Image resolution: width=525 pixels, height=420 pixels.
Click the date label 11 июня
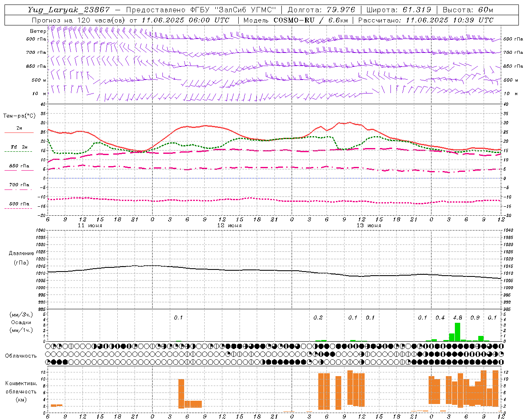[90, 226]
